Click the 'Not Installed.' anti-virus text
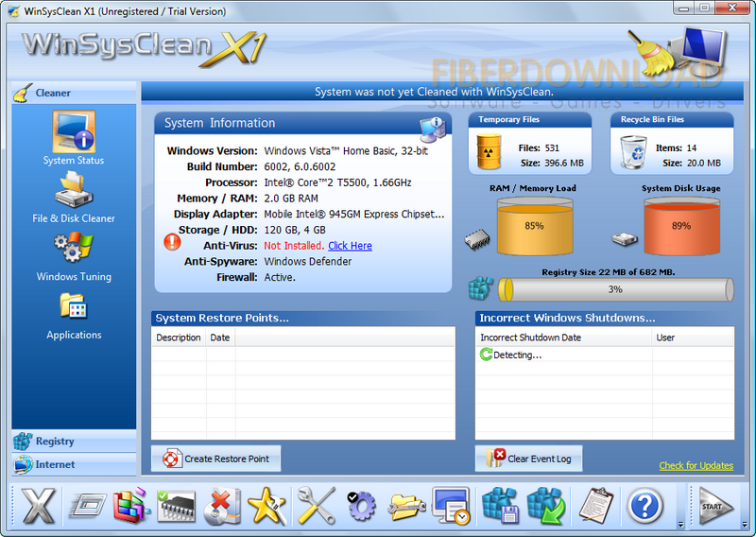The height and width of the screenshot is (537, 756). click(x=294, y=246)
